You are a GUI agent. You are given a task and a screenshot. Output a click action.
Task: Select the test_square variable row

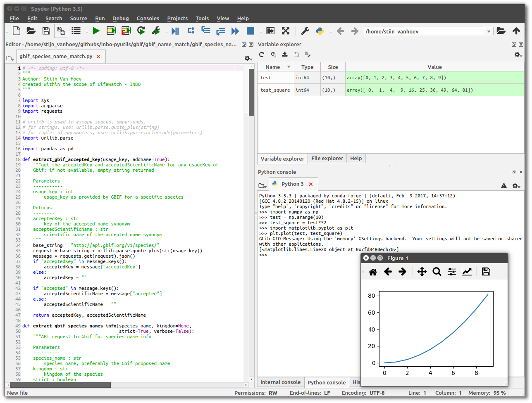391,90
